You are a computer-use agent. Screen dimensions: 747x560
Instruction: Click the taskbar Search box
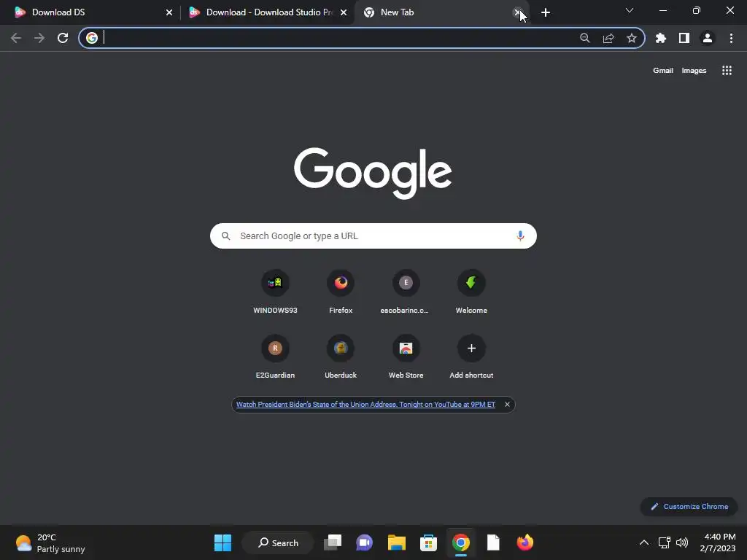tap(278, 542)
